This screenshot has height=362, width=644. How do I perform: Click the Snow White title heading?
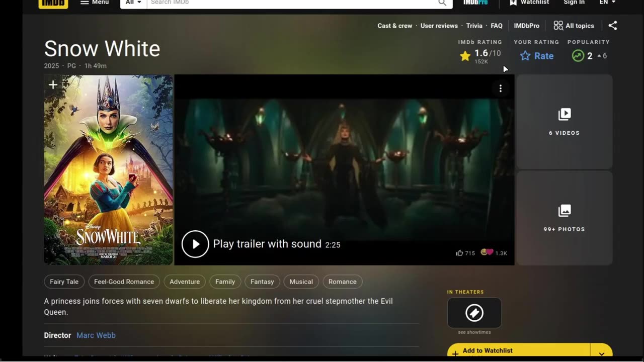102,49
